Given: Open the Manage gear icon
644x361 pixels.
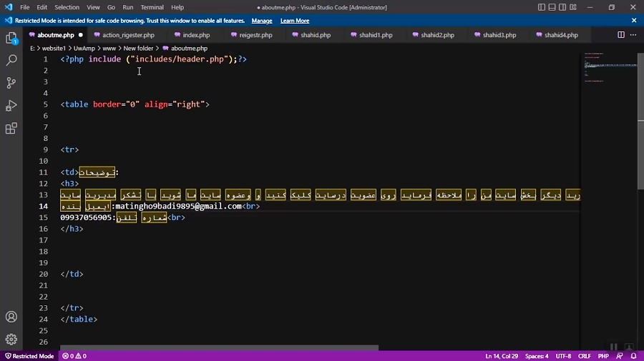Looking at the screenshot, I should tap(11, 340).
